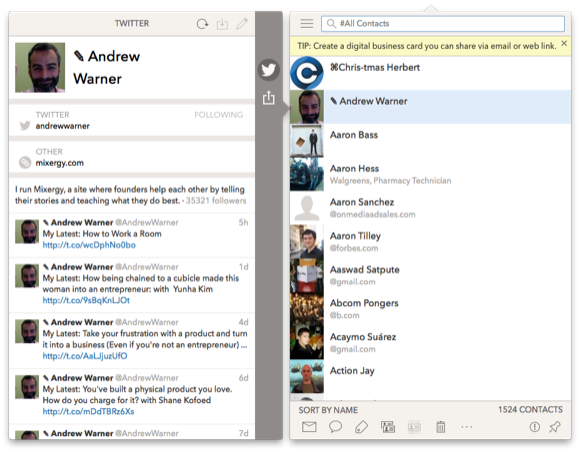Open link http://t.co/9sBqKnLJOt
Image resolution: width=580 pixels, height=452 pixels.
(86, 300)
